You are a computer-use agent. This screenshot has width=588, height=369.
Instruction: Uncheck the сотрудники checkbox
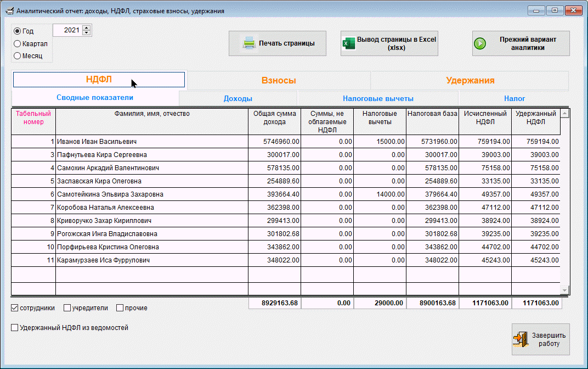tap(15, 308)
